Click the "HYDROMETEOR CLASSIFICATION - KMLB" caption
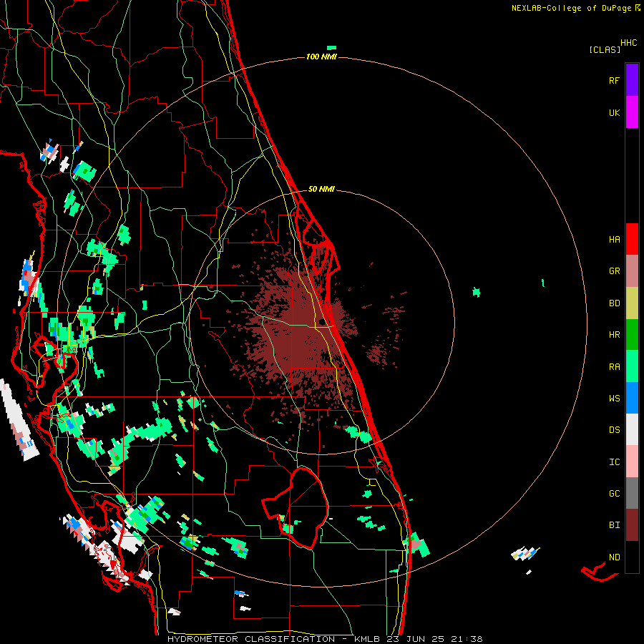The height and width of the screenshot is (644, 644). tap(273, 639)
